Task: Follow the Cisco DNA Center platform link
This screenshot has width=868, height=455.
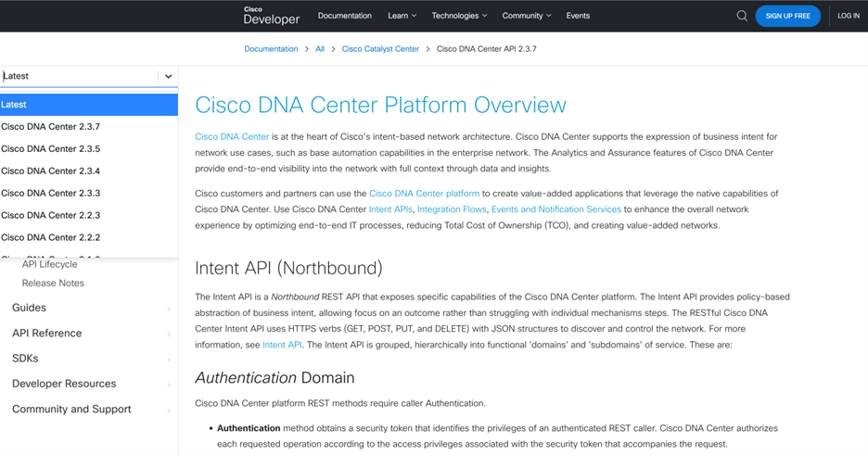Action: [424, 194]
